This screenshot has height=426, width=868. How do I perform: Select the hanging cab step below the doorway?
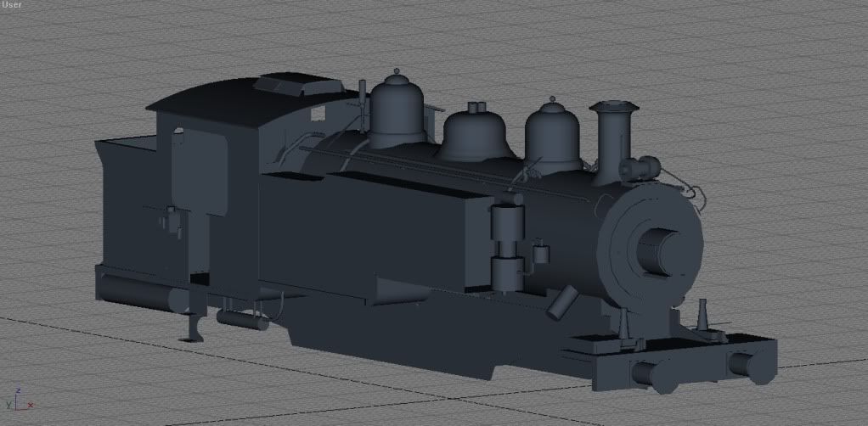coord(193,327)
